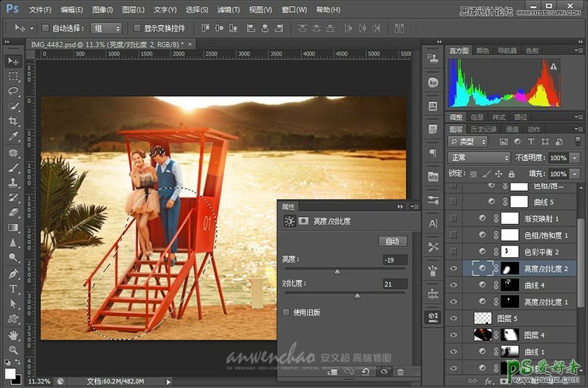Show the 渐变映射 1 layer

point(454,219)
